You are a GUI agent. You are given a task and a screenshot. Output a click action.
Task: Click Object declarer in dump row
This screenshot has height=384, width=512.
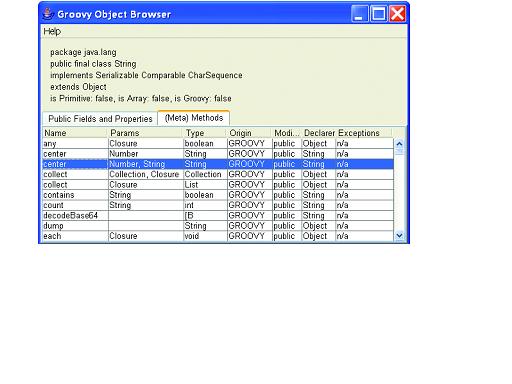(318, 226)
